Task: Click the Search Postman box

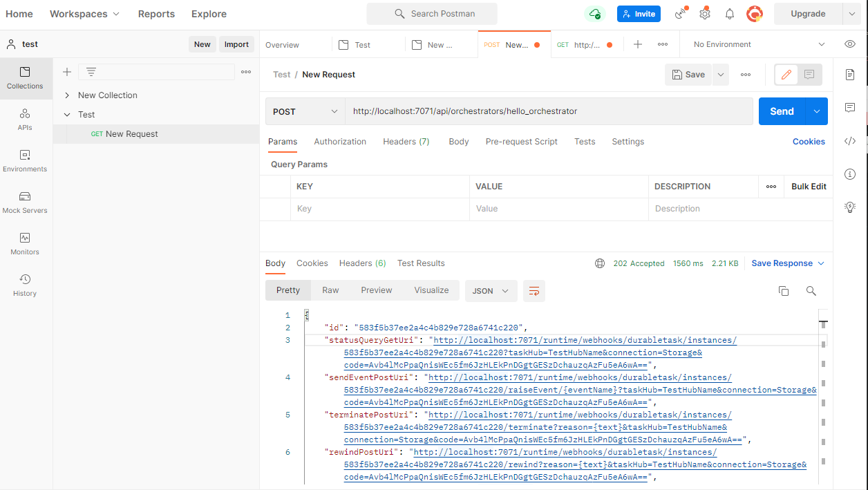Action: click(x=432, y=14)
